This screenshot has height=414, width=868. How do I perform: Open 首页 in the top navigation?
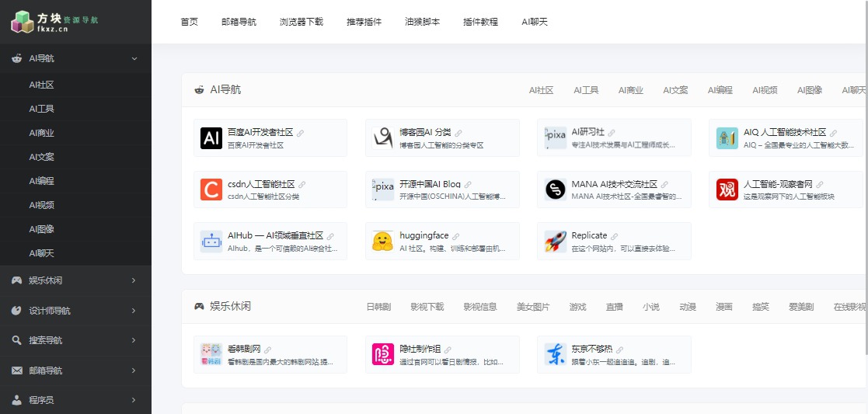click(x=190, y=23)
